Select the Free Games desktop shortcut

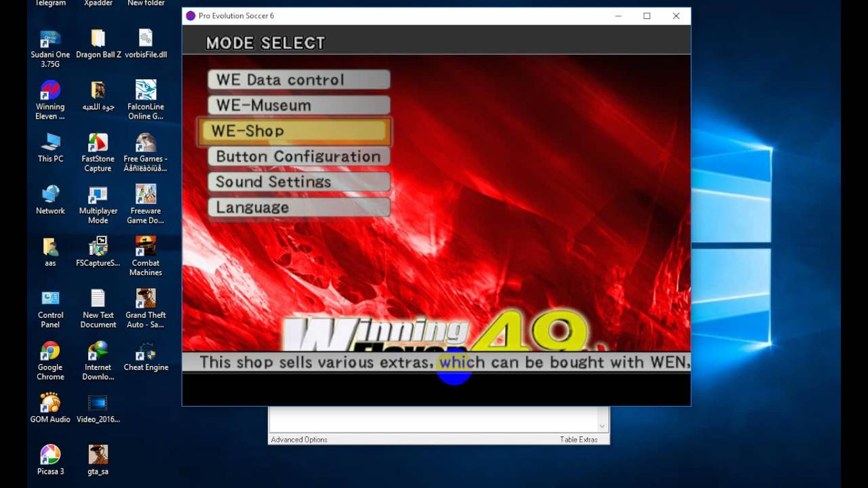[146, 152]
